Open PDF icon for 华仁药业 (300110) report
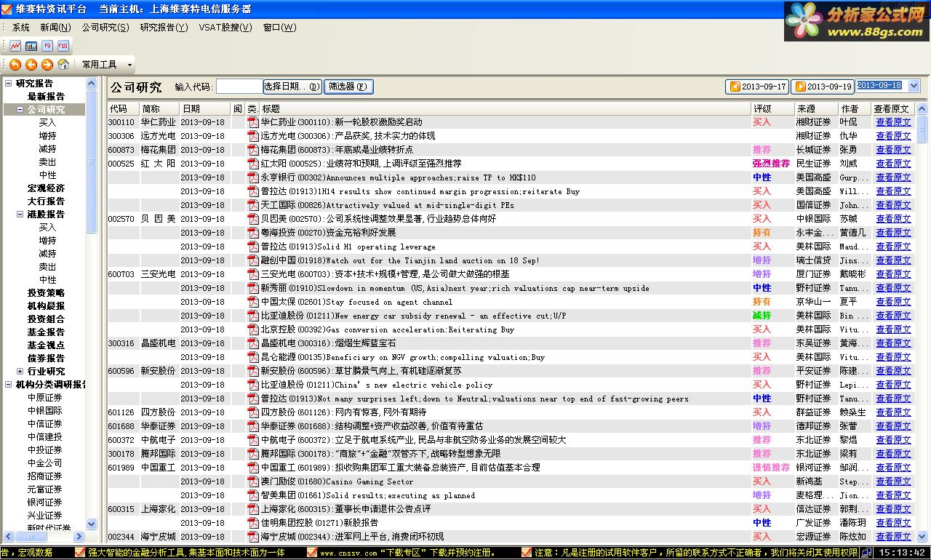931x560 pixels. pos(253,122)
